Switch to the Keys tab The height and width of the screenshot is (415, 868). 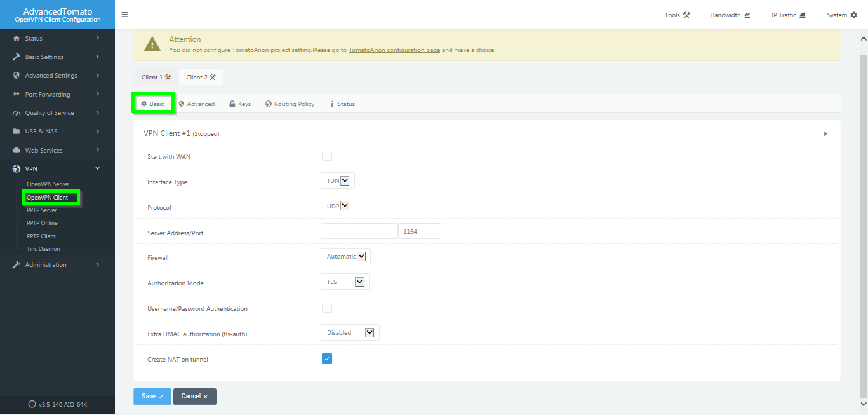point(240,104)
